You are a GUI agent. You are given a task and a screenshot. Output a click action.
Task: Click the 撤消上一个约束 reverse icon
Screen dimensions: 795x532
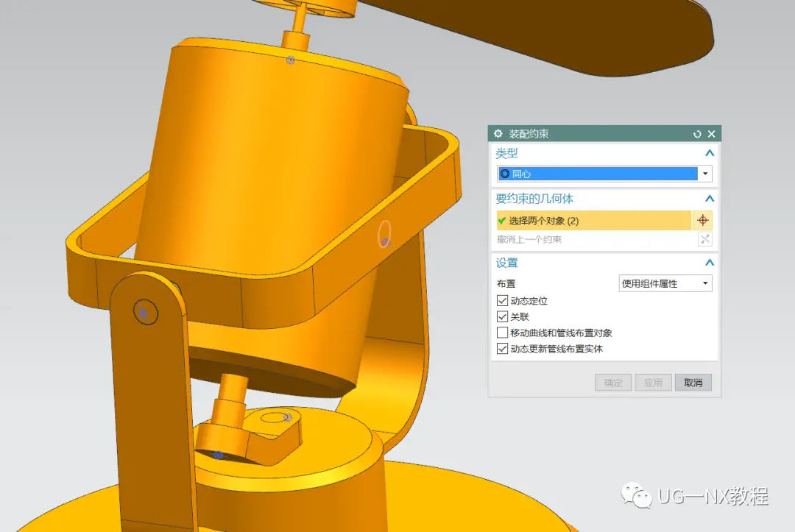click(704, 239)
